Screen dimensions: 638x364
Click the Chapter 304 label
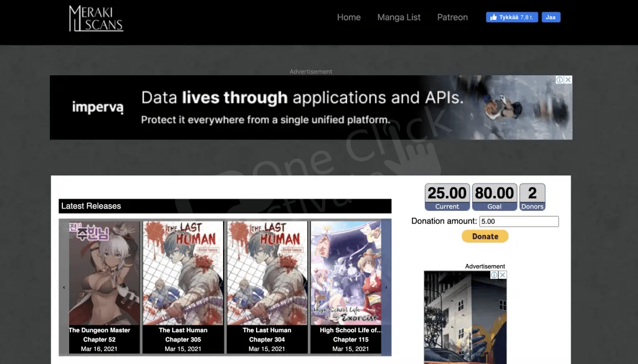267,339
